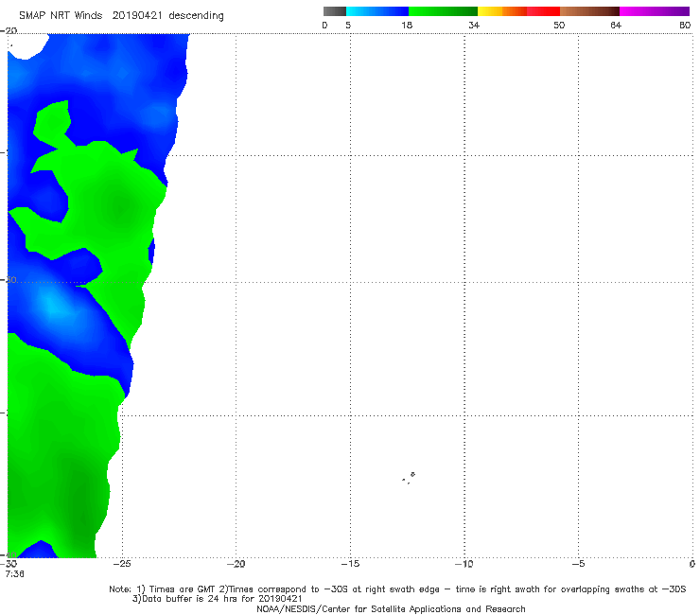Click the longitude axis label '-5'

[578, 564]
